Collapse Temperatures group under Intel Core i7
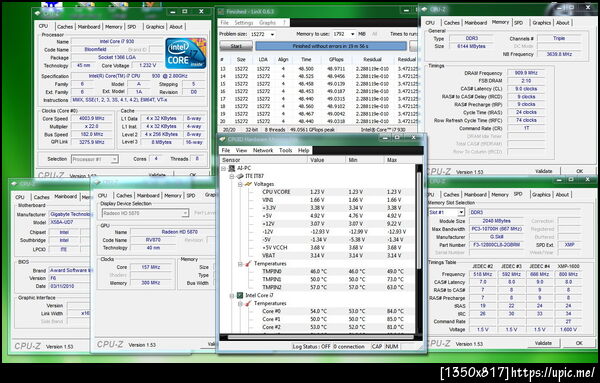The width and height of the screenshot is (600, 383). 240,303
